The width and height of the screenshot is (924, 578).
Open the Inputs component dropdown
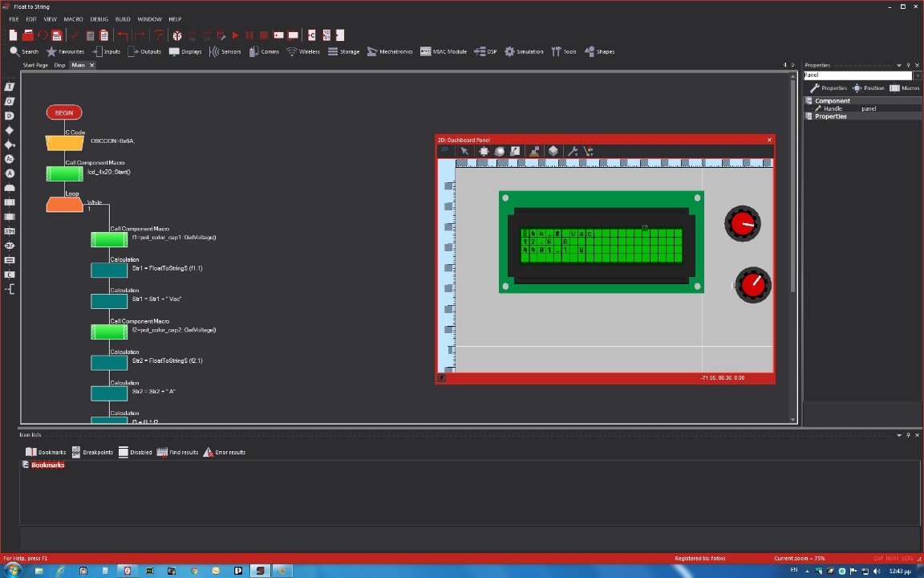106,52
